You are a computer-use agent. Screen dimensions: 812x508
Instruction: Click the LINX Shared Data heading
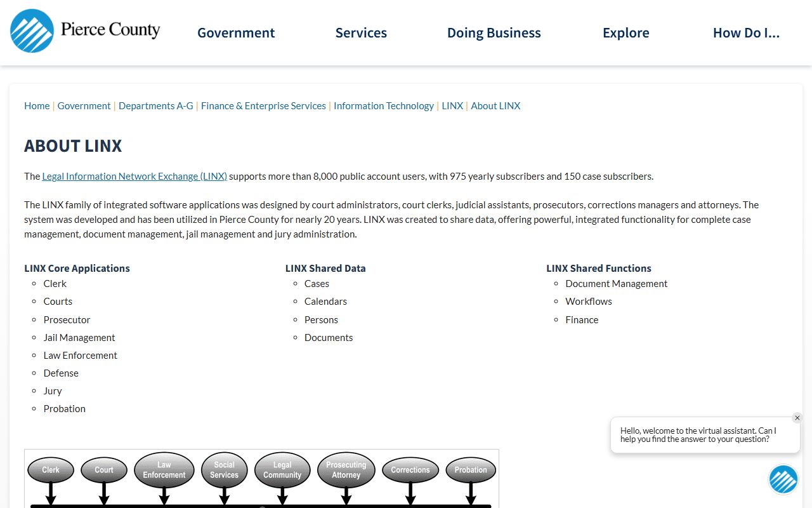pos(325,269)
